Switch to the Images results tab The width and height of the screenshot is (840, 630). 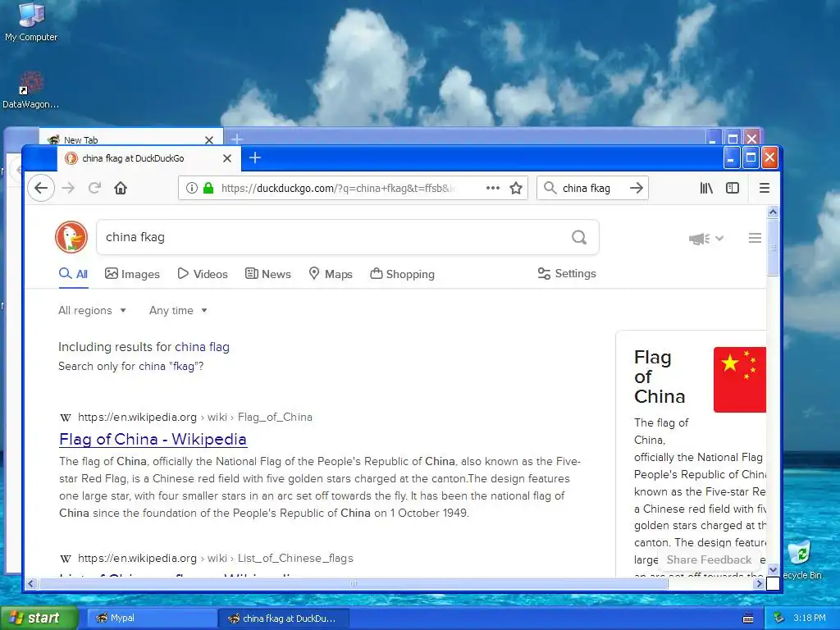tap(132, 274)
